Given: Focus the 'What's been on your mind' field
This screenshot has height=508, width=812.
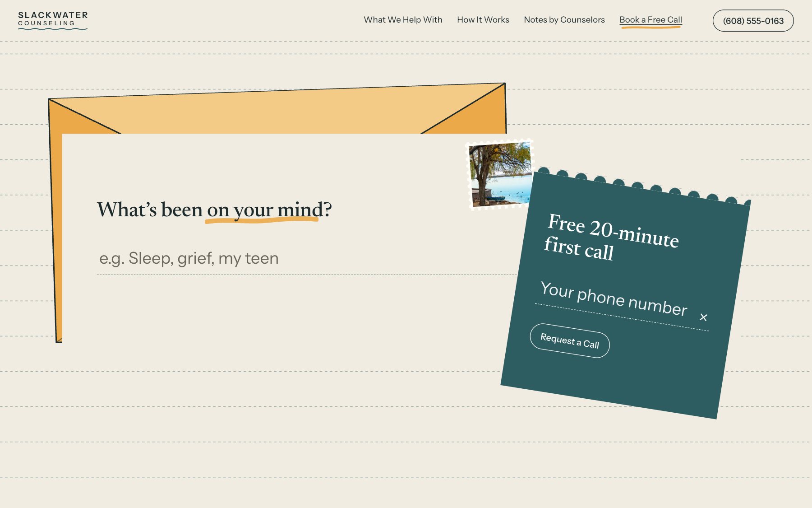Looking at the screenshot, I should [x=307, y=259].
